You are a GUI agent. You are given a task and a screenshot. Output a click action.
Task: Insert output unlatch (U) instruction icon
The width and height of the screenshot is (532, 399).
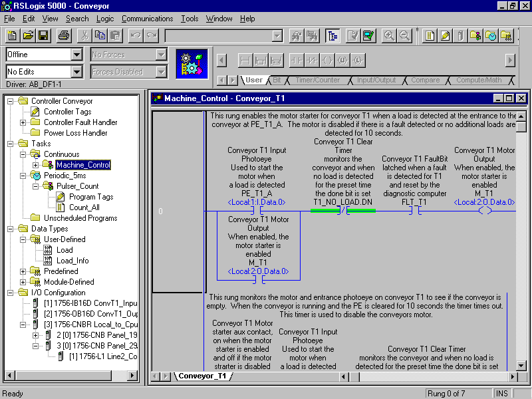pos(342,61)
